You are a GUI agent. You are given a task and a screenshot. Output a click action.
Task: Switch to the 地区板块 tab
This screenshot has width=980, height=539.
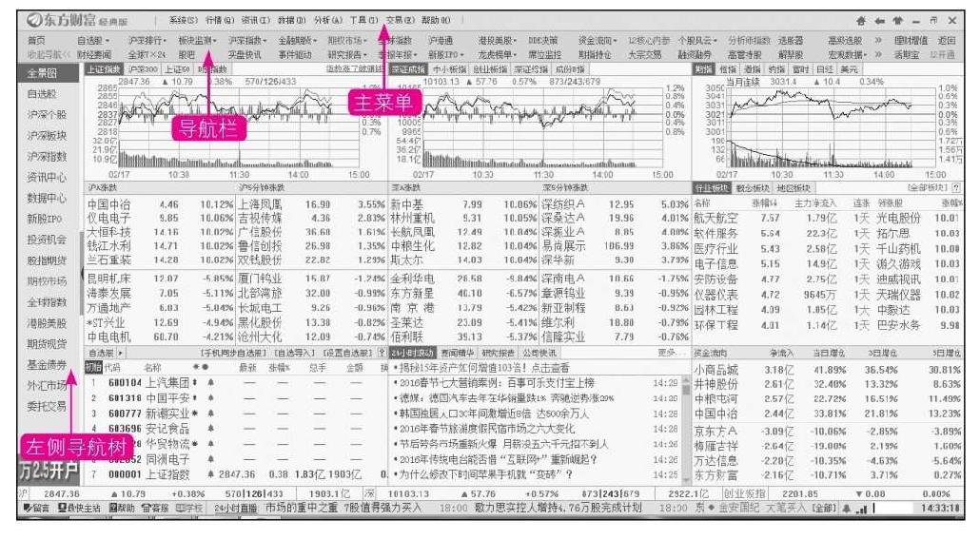pyautogui.click(x=794, y=187)
